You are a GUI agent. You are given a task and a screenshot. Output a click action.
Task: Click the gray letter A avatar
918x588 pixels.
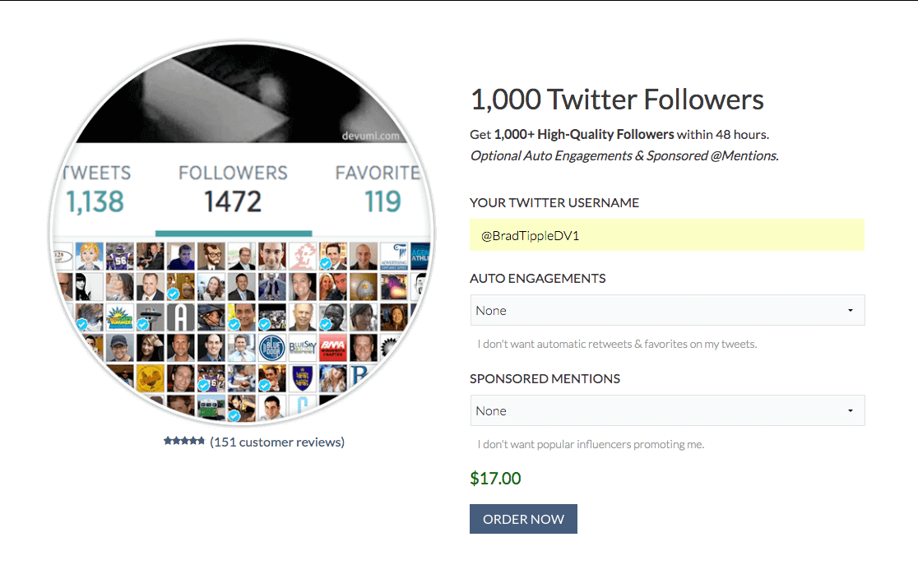180,317
